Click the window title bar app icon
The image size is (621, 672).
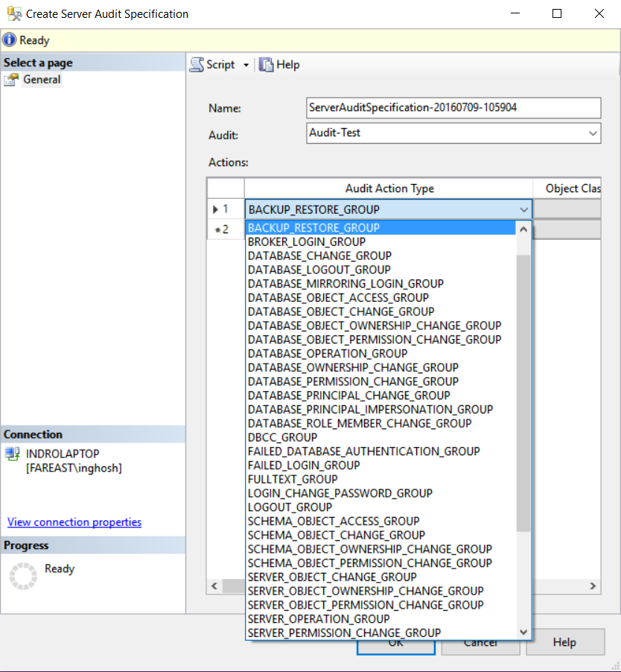point(13,13)
